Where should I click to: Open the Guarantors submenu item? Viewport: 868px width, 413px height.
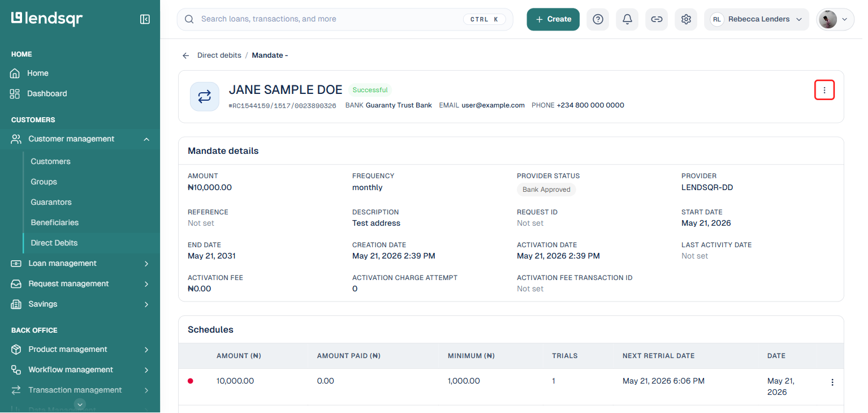[51, 202]
